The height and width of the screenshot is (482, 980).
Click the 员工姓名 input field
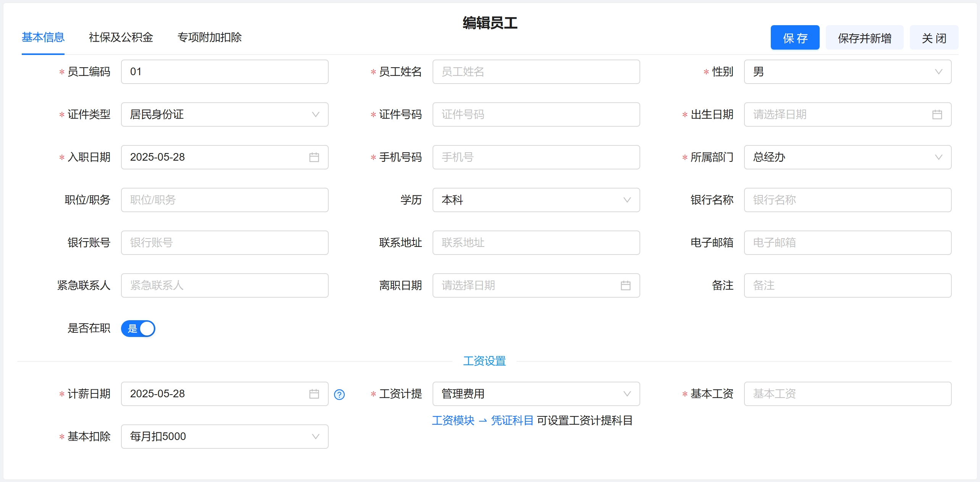(x=536, y=72)
